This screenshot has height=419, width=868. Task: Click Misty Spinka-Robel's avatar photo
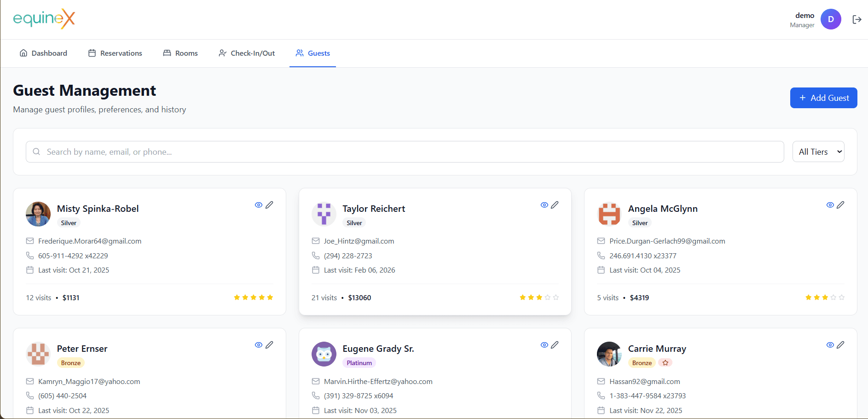click(38, 214)
